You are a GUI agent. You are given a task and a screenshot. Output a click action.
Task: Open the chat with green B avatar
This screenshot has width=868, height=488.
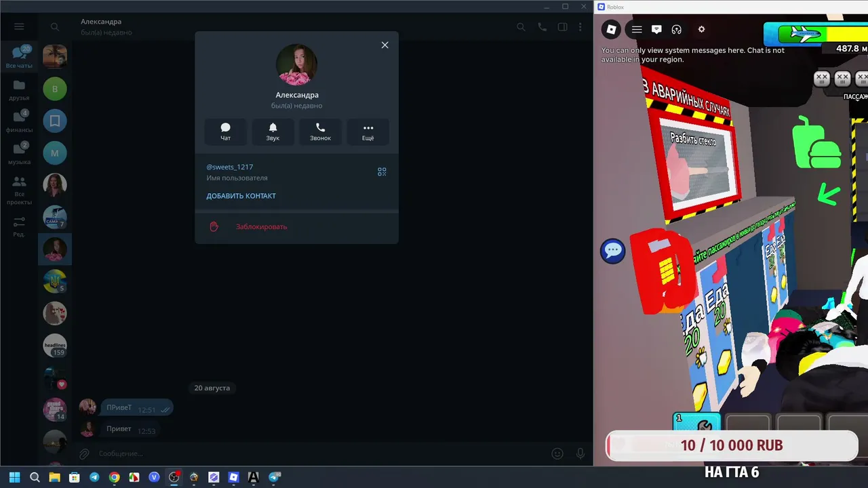click(x=55, y=89)
